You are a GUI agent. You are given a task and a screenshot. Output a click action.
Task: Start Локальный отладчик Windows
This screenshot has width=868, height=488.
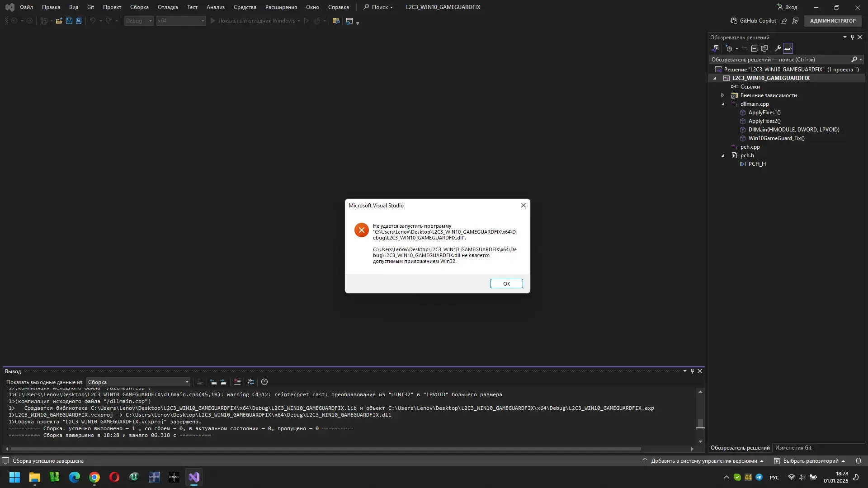coord(253,21)
